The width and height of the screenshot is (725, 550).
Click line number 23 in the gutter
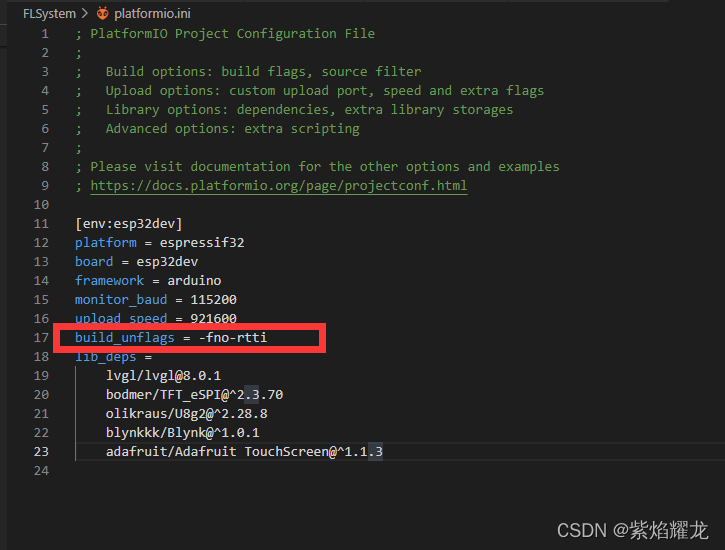pyautogui.click(x=41, y=452)
